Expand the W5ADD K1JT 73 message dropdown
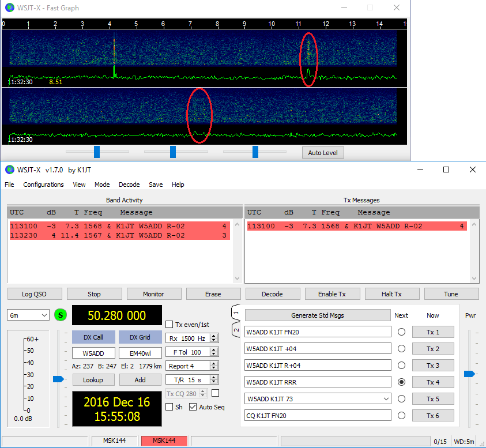This screenshot has height=448, width=486. pyautogui.click(x=386, y=398)
